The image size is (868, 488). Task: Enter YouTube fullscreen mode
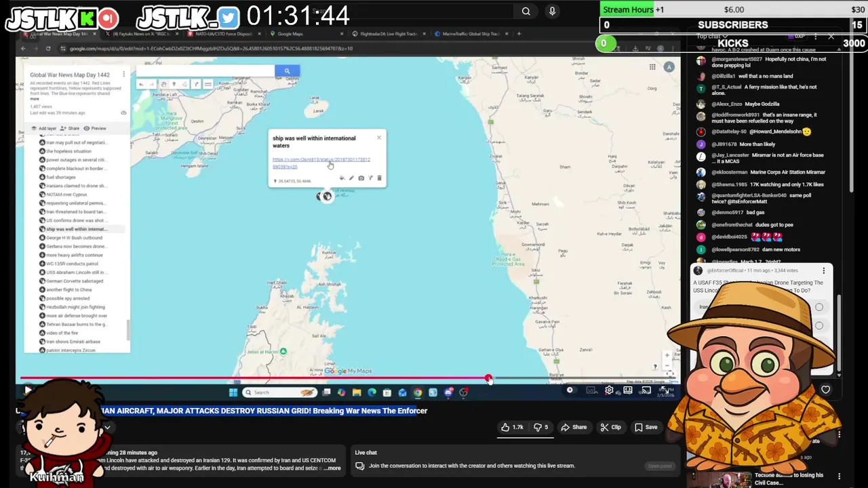(x=665, y=390)
